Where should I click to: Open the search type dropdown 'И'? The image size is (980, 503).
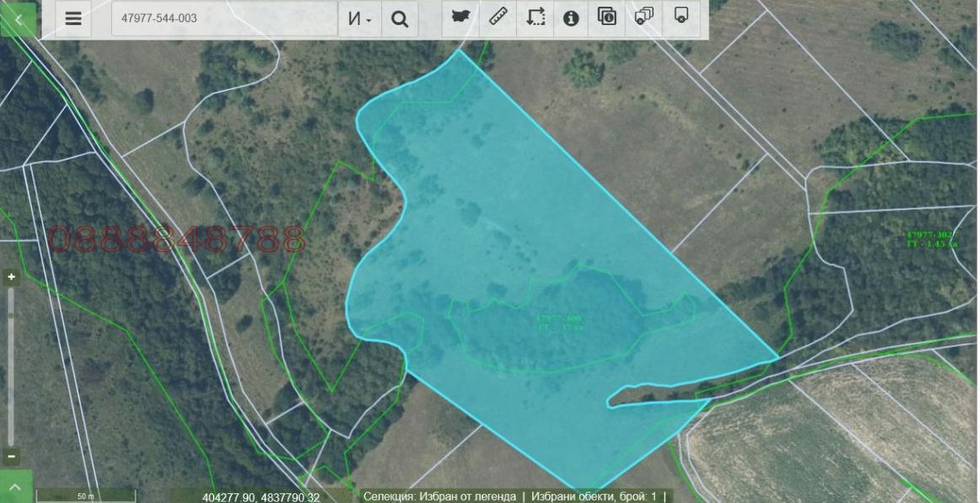pos(360,19)
